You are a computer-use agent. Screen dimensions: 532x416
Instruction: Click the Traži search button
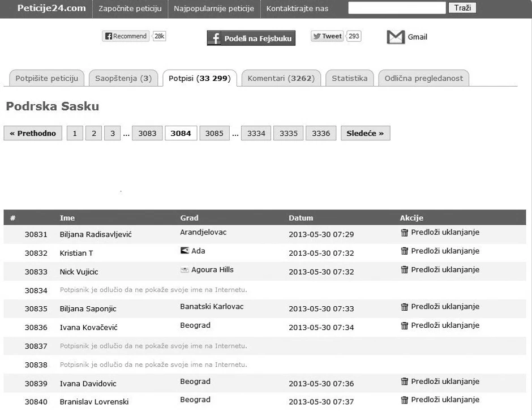pos(462,8)
